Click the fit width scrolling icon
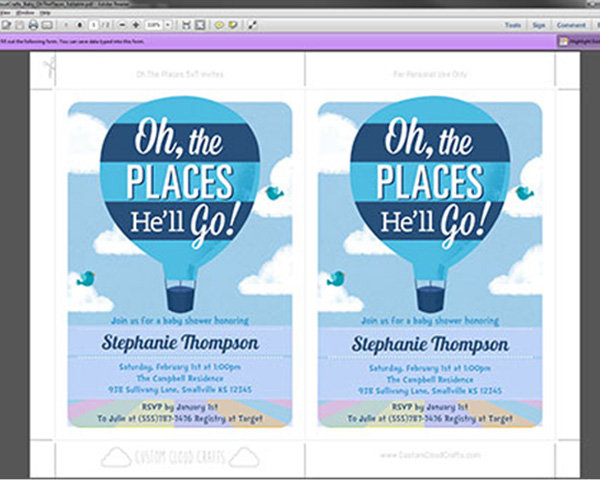The image size is (600, 480). (x=186, y=25)
